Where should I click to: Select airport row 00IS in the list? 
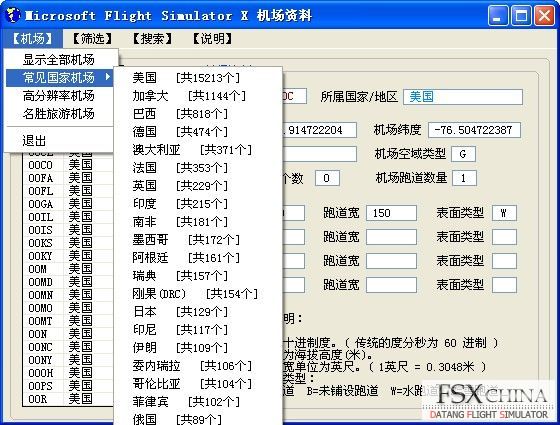[x=68, y=230]
